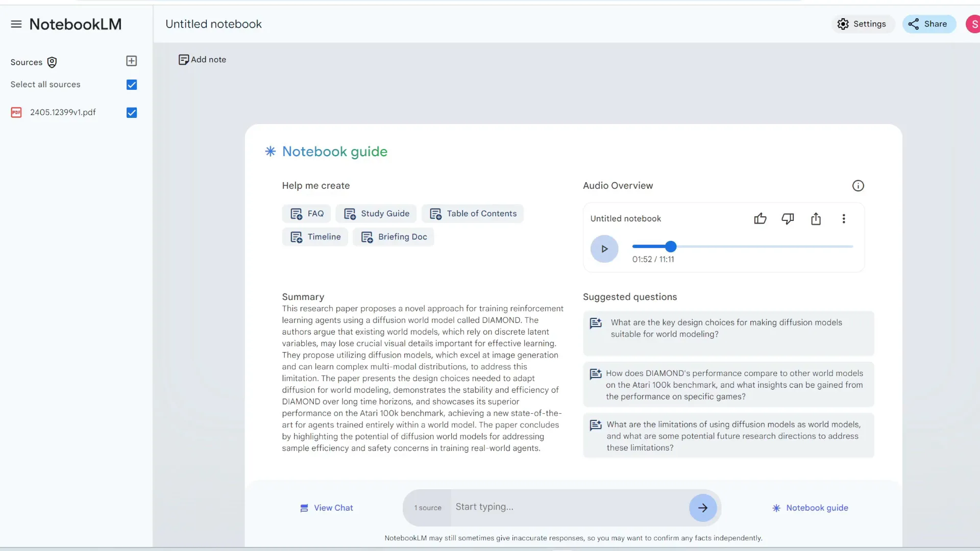Add a new source with plus icon
The height and width of the screenshot is (551, 980).
click(131, 61)
